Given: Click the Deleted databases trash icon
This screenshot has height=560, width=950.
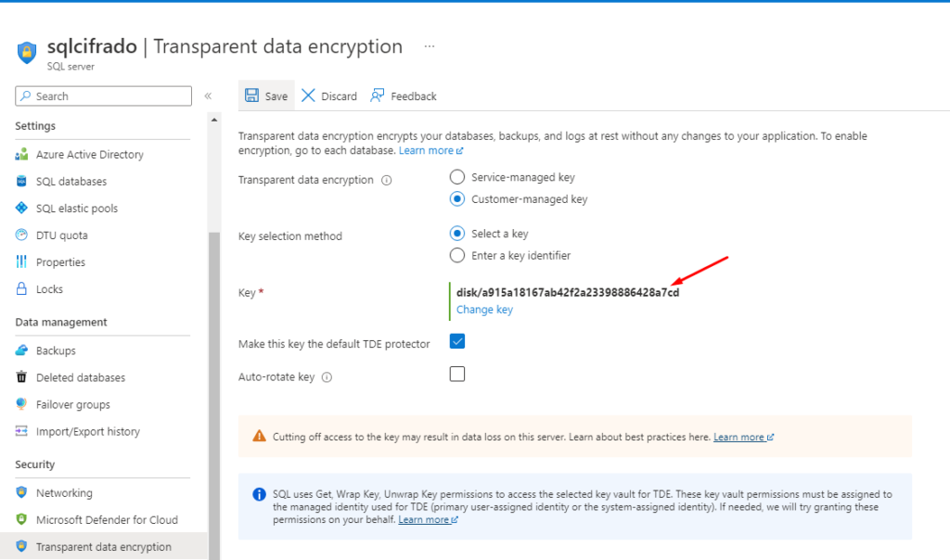Looking at the screenshot, I should coord(22,377).
